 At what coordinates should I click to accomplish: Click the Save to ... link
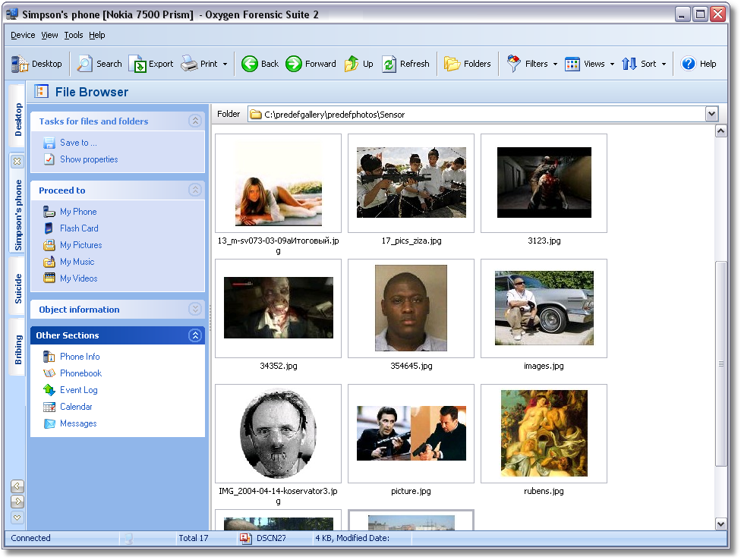coord(78,143)
